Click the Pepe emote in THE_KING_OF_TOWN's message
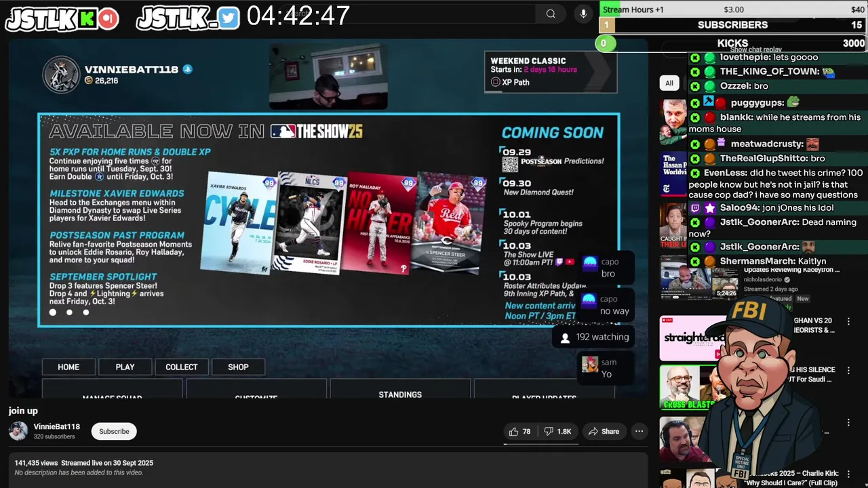The height and width of the screenshot is (488, 868). pyautogui.click(x=828, y=72)
